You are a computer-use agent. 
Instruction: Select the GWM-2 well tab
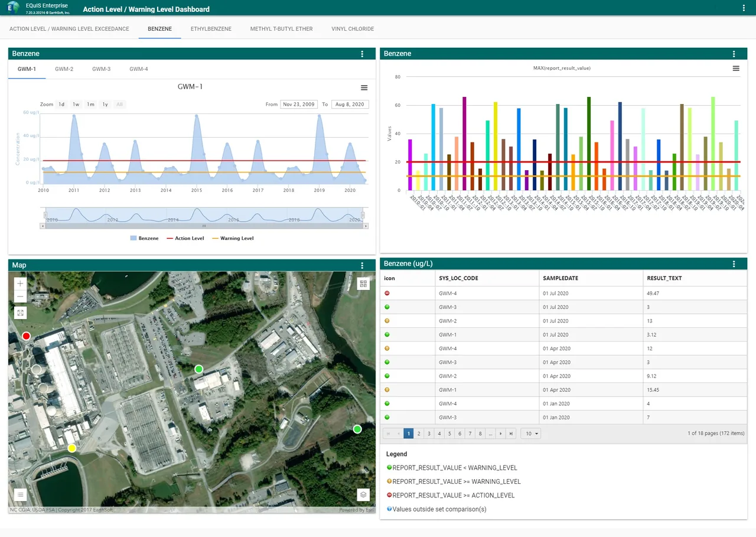click(x=64, y=69)
